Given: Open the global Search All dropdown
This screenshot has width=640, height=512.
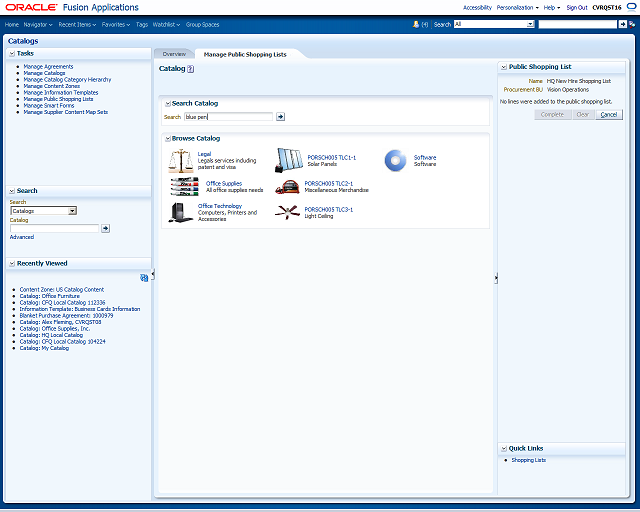Looking at the screenshot, I should tap(530, 24).
